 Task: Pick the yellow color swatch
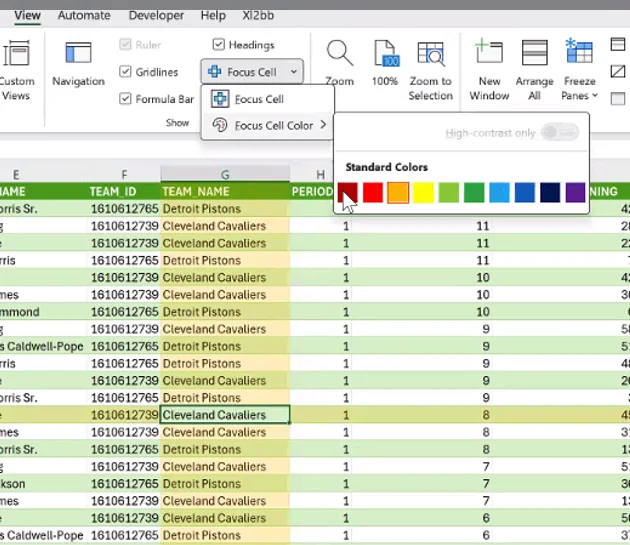[423, 192]
